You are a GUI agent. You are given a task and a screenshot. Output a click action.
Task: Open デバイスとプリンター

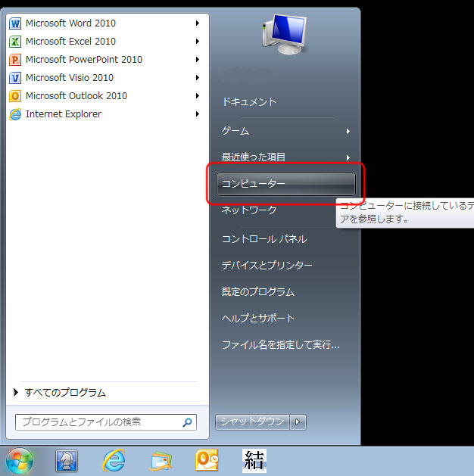tap(267, 266)
